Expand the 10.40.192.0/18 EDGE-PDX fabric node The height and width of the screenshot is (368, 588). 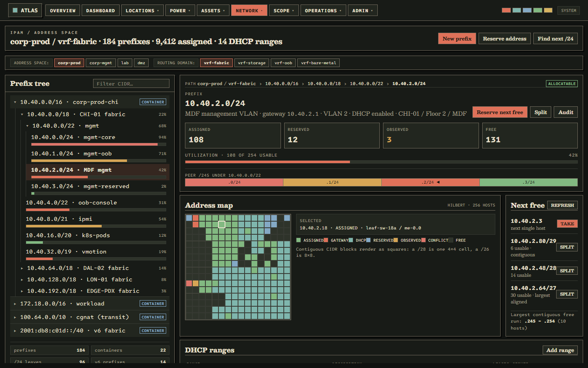click(x=22, y=291)
